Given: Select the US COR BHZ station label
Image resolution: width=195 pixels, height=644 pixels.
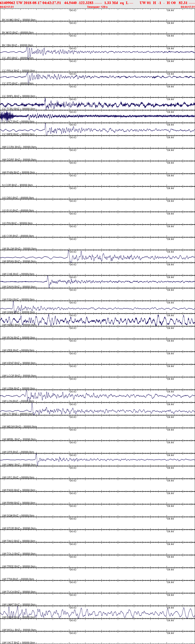Looking at the screenshot, I should tap(18, 236).
